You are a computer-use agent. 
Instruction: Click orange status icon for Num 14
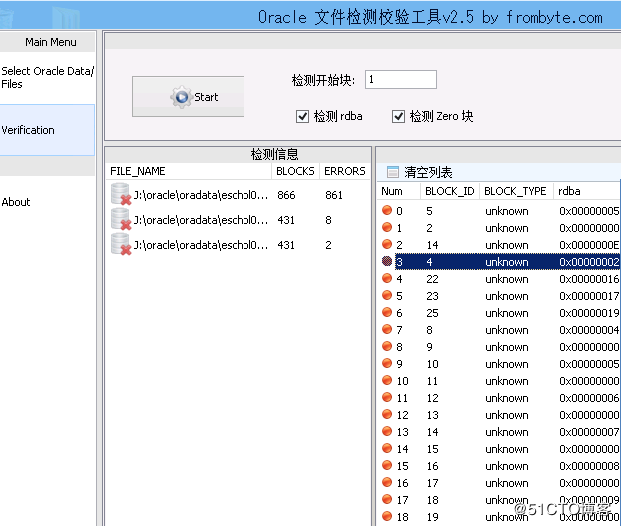(387, 448)
